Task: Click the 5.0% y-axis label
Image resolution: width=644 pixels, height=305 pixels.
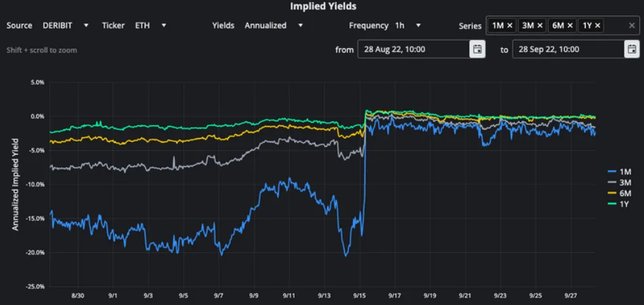Action: [x=37, y=83]
